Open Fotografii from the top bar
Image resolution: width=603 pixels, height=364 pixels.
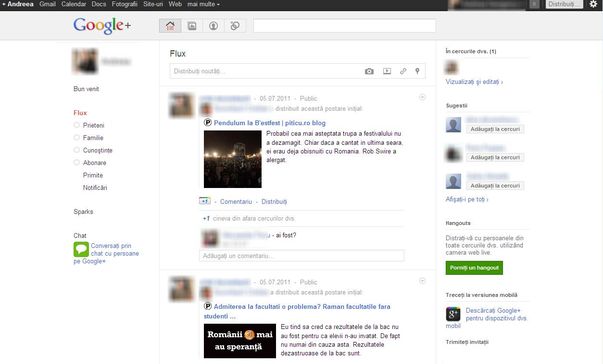[x=124, y=4]
